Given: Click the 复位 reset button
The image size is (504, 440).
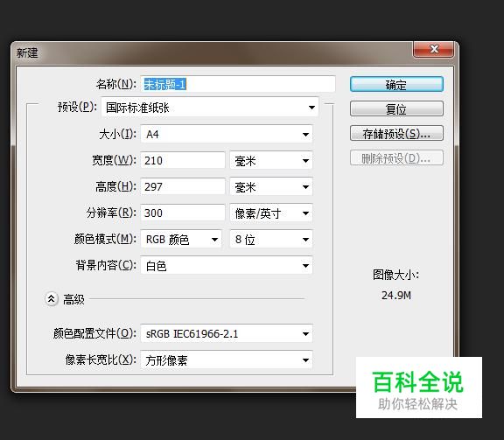Looking at the screenshot, I should (396, 109).
